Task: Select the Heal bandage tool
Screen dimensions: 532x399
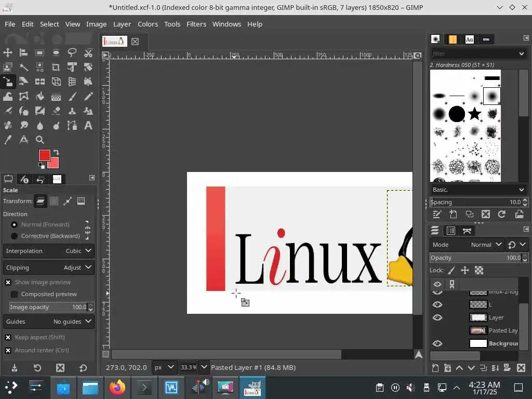Action: pyautogui.click(x=8, y=126)
